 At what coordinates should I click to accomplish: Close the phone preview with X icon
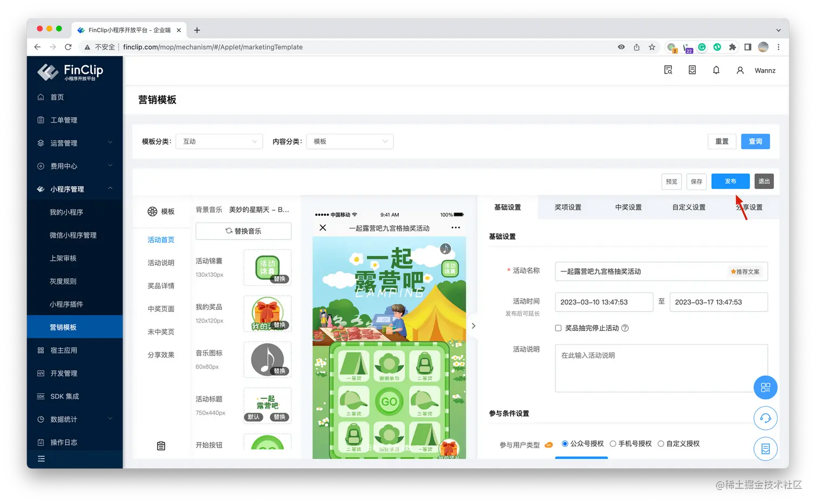coord(323,228)
